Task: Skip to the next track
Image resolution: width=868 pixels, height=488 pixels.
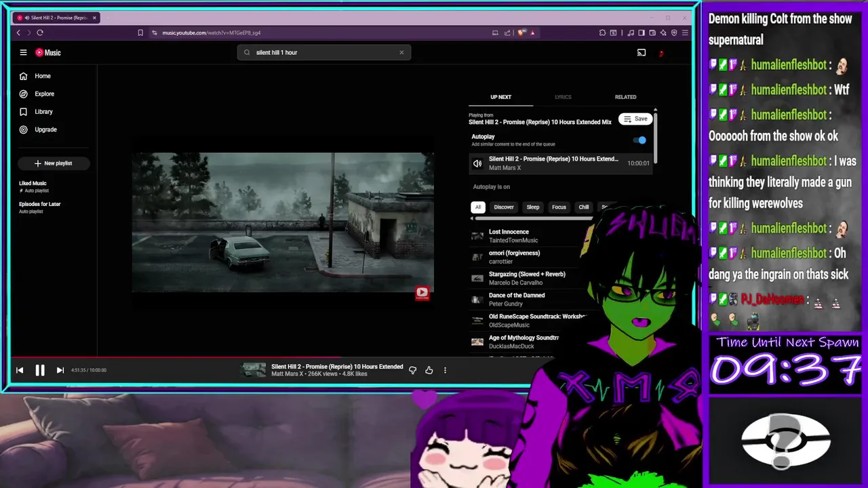Action: click(60, 370)
